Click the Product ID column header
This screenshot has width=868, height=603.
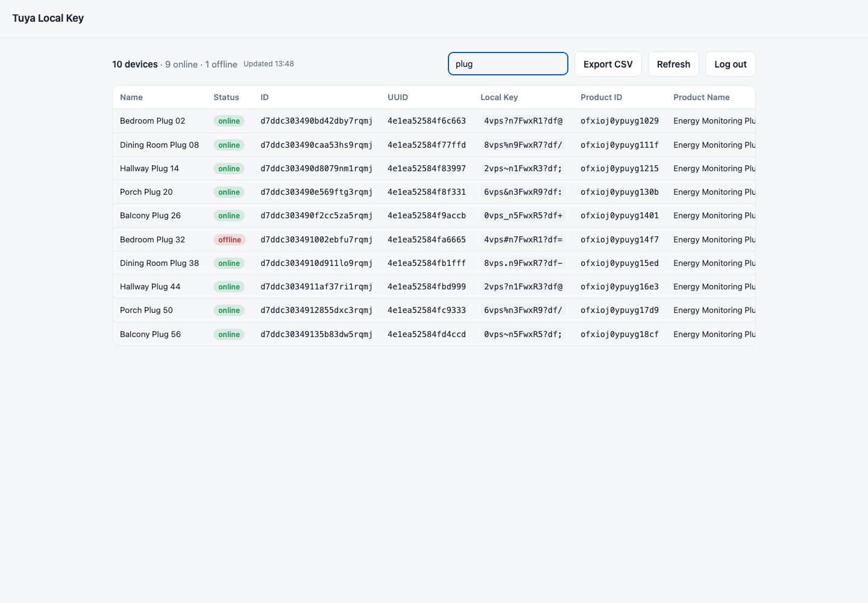coord(601,97)
